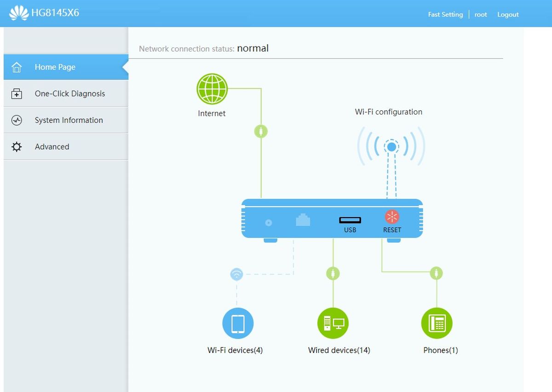Open the Wi-Fi devices tablet icon

click(238, 323)
